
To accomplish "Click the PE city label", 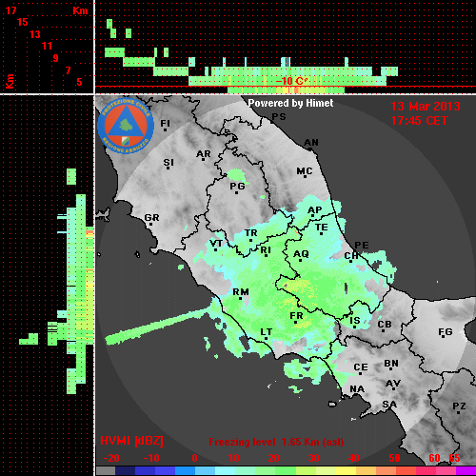I will click(x=362, y=245).
